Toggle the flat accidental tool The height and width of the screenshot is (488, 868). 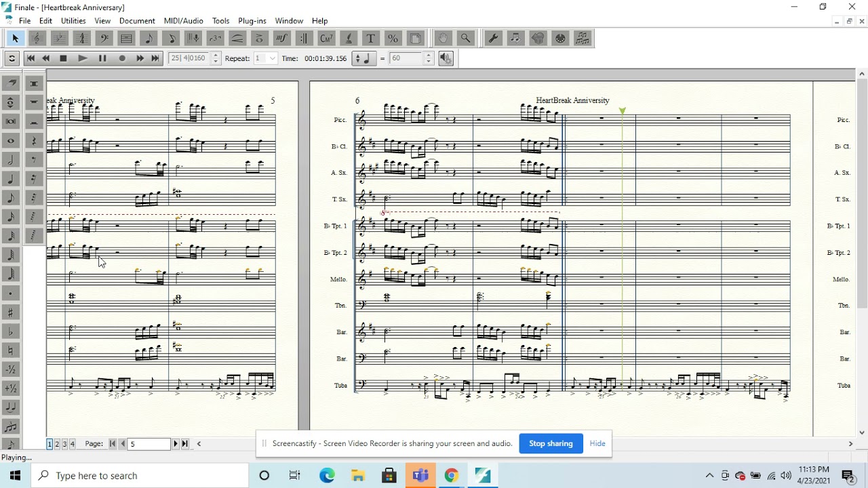click(x=11, y=331)
